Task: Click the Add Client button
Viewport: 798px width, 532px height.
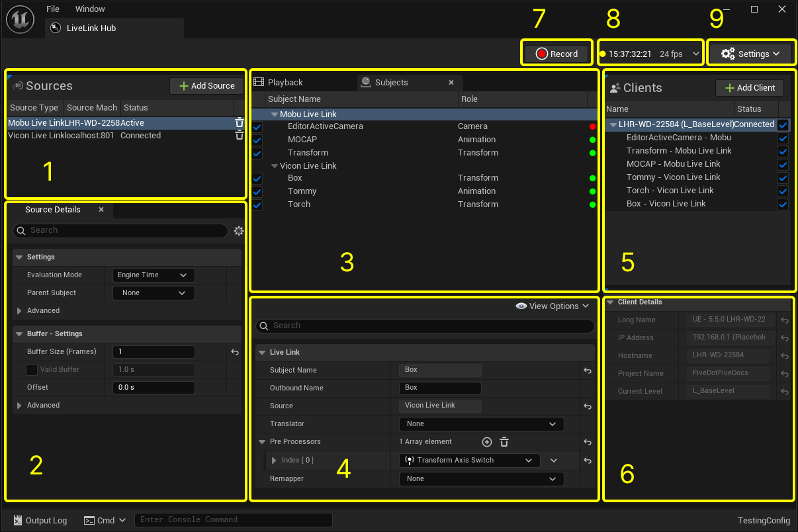Action: 750,88
